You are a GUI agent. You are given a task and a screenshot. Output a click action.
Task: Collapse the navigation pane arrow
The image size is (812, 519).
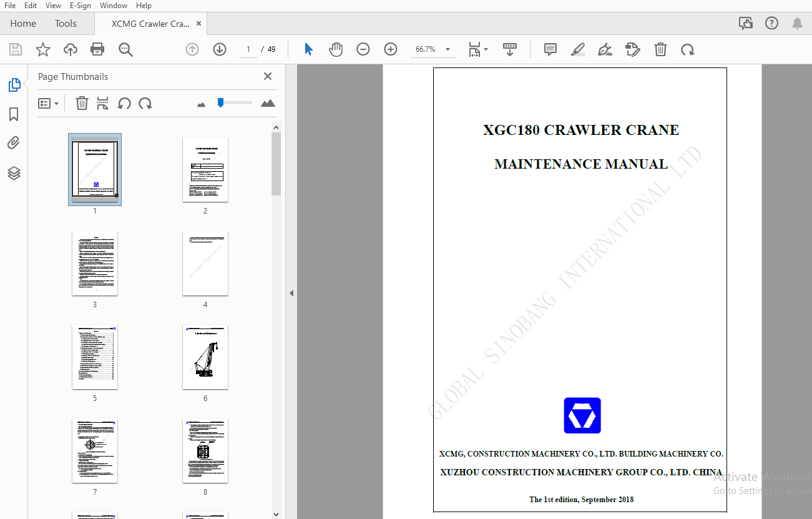tap(291, 293)
